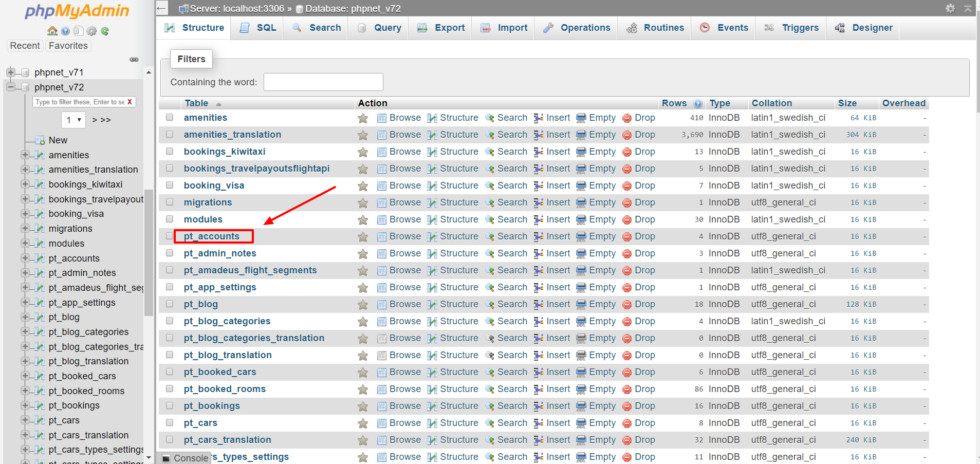The height and width of the screenshot is (464, 980).
Task: Expand modules node in sidebar tree
Action: pos(25,243)
